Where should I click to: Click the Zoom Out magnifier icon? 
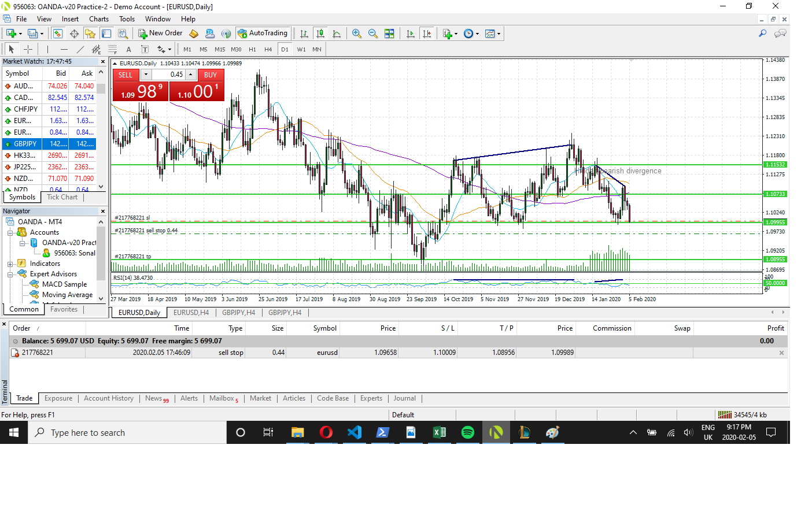(373, 34)
